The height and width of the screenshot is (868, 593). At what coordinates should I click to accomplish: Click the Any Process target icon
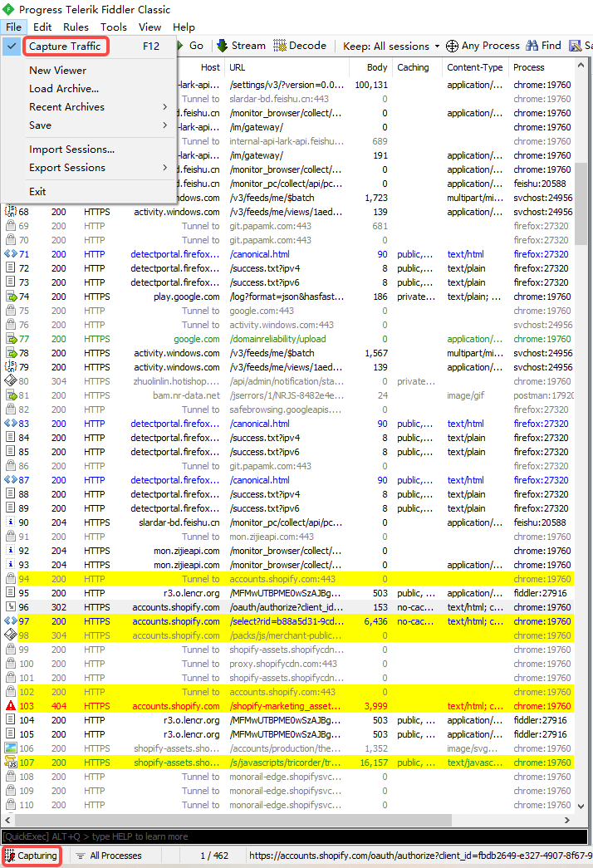[453, 46]
